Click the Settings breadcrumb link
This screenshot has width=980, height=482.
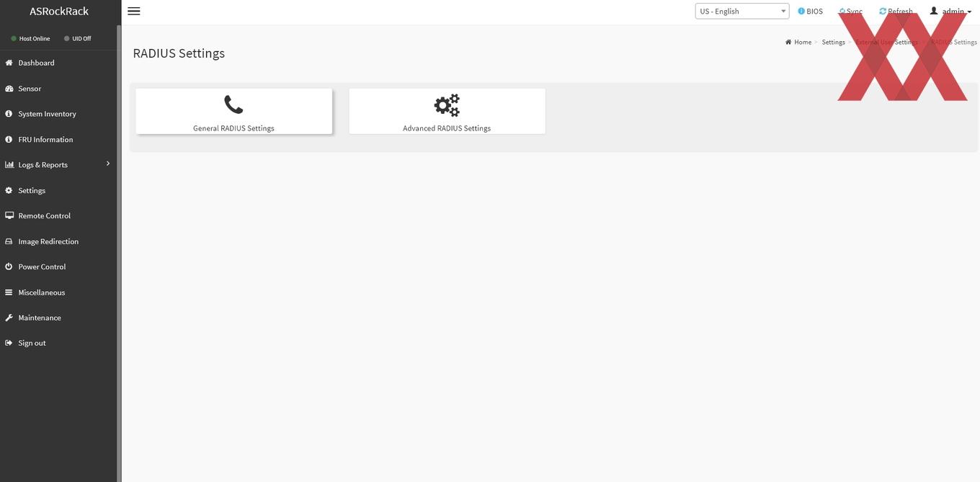click(834, 42)
